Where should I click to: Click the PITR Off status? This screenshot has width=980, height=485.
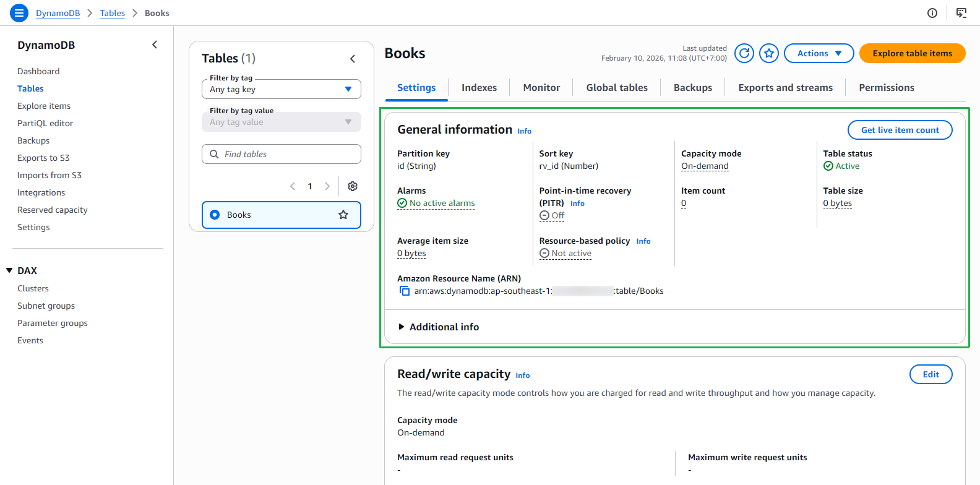click(x=552, y=215)
